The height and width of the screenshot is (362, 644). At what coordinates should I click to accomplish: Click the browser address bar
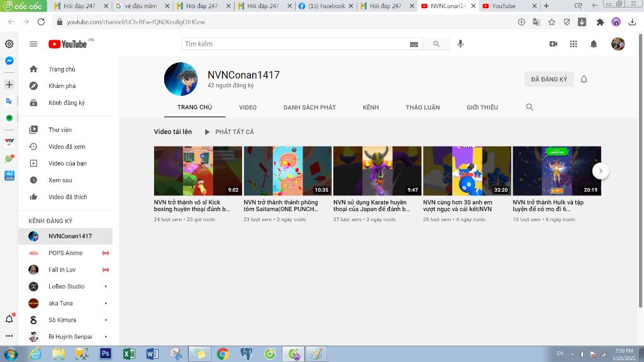(x=284, y=22)
